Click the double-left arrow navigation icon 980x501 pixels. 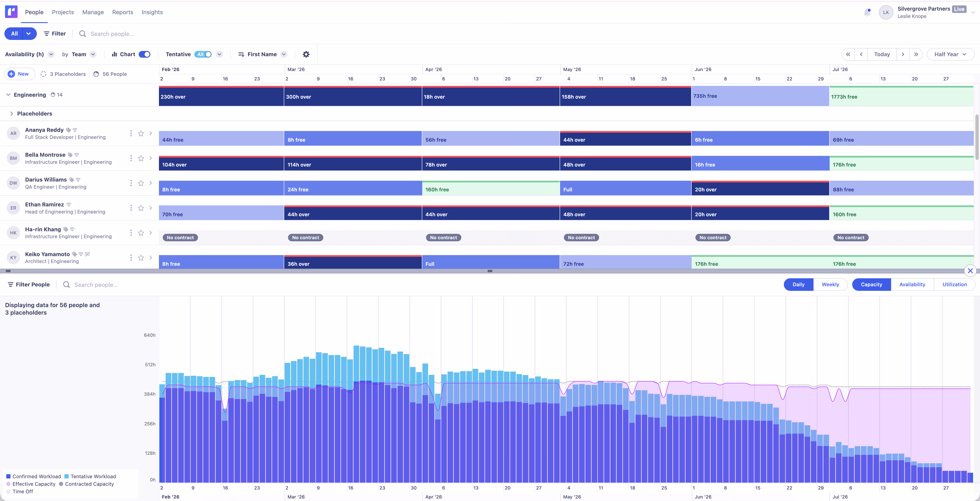[848, 54]
